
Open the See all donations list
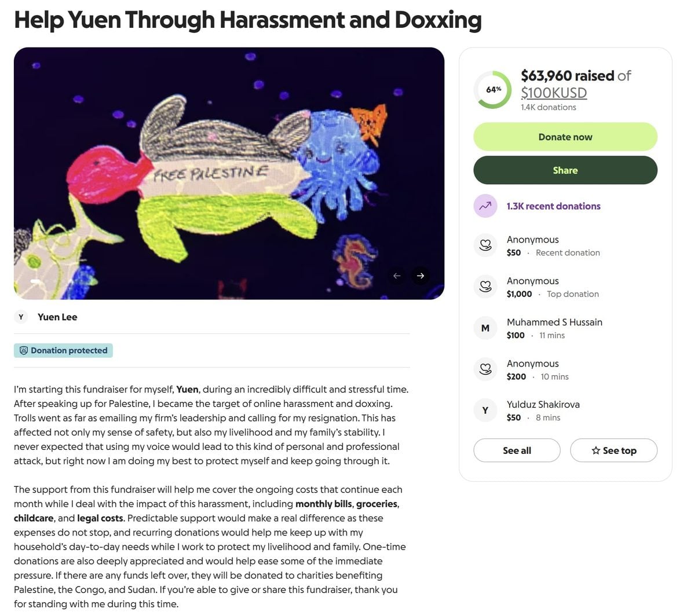click(517, 450)
